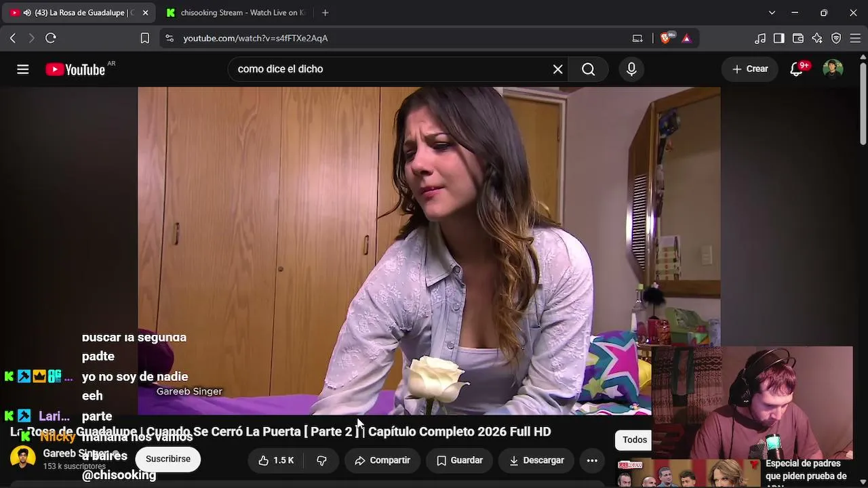The height and width of the screenshot is (488, 868).
Task: Switch to chisooking Stream tab
Action: click(236, 13)
